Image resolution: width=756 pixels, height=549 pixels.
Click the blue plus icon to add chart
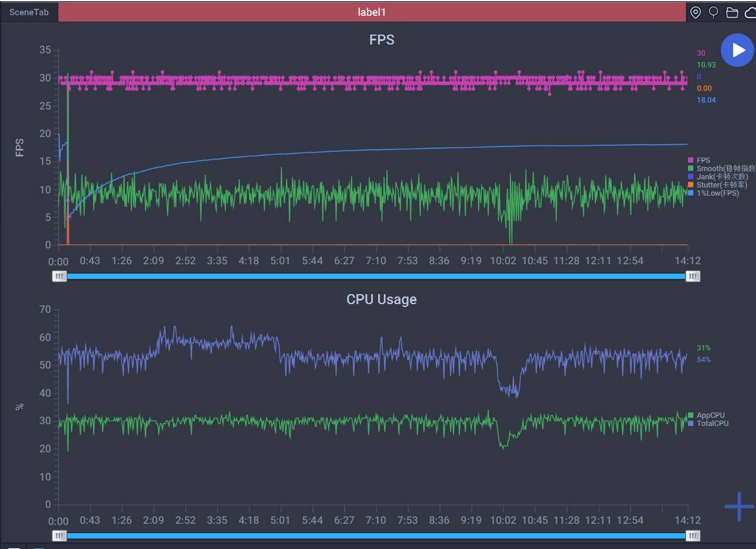[738, 506]
